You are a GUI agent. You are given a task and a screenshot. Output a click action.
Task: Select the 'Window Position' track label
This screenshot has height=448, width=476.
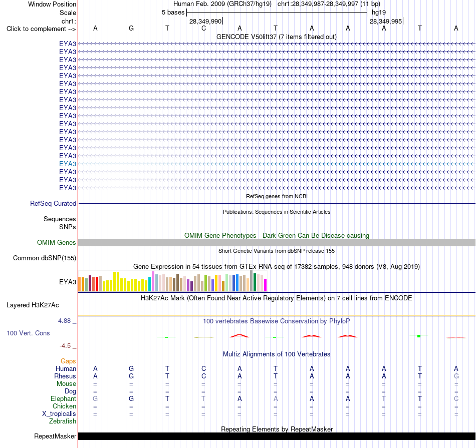coord(52,4)
